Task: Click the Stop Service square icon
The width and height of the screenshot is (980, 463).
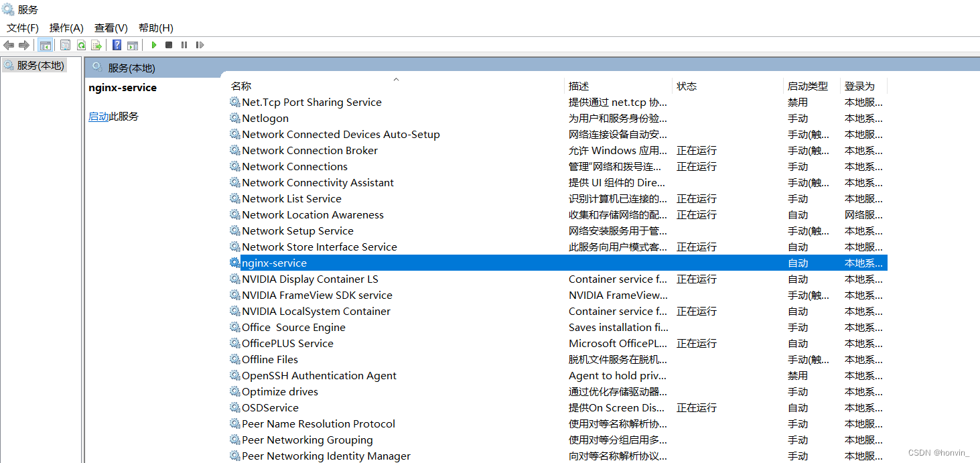Action: tap(169, 45)
